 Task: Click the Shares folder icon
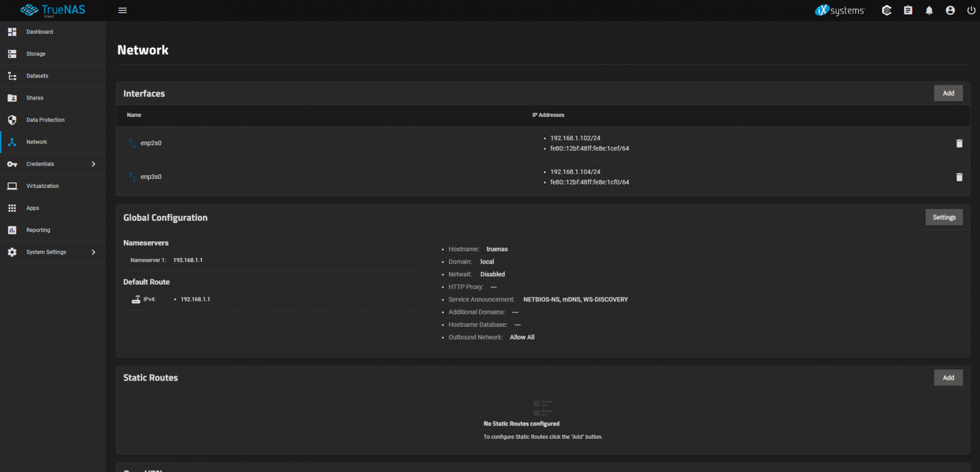point(12,98)
